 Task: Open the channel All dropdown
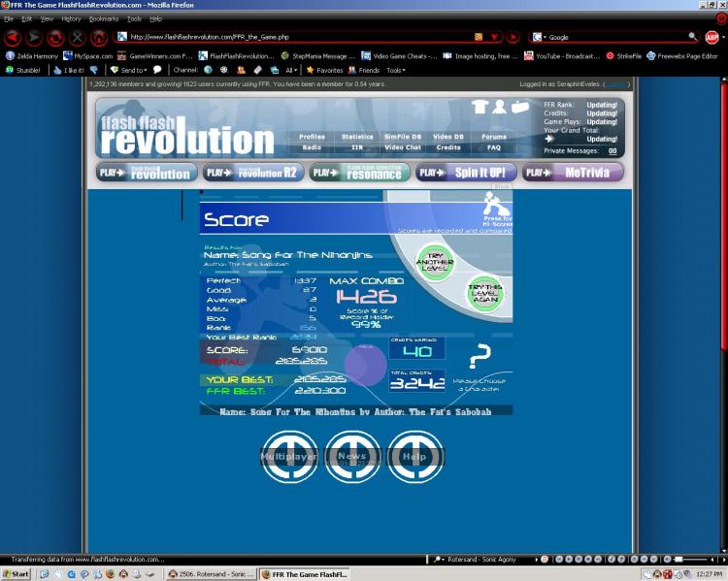click(x=291, y=70)
